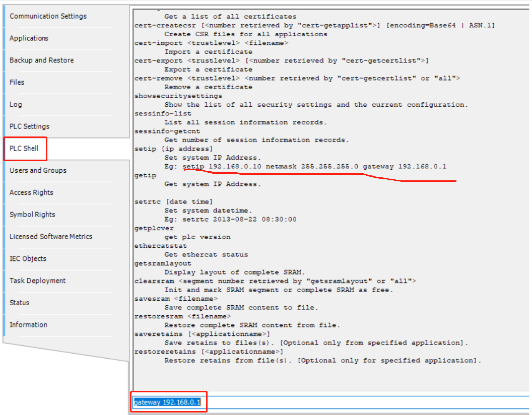Screen dimensions: 532x415
Task: Click the 'cert-export' command line
Action: [282, 61]
